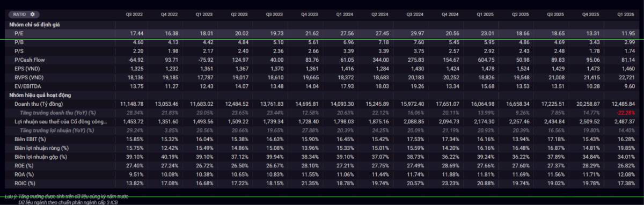Click P/E value 17.44 for Q3 2022
The image size is (644, 205).
pyautogui.click(x=137, y=33)
